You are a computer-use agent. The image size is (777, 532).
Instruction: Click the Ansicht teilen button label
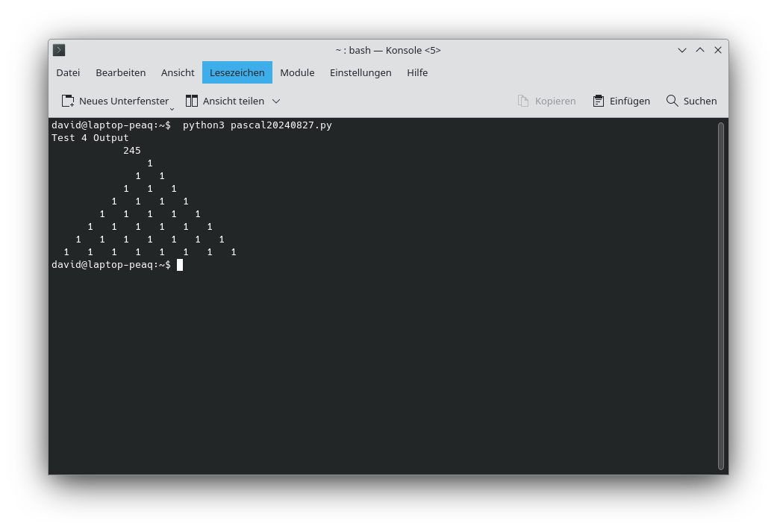(234, 101)
